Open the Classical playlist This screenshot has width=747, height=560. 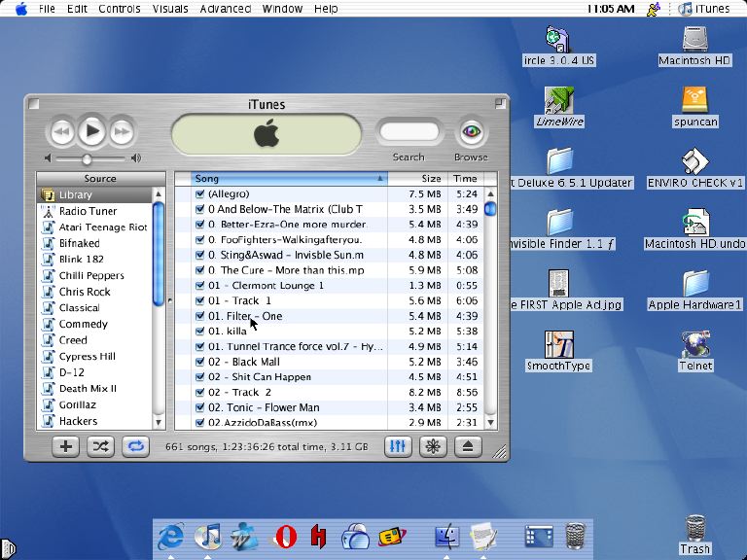(x=94, y=308)
